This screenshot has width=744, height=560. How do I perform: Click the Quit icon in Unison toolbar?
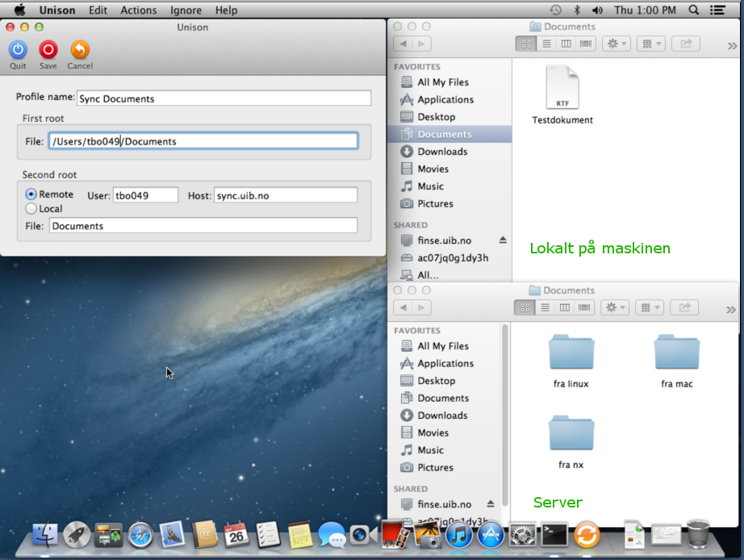[x=18, y=50]
